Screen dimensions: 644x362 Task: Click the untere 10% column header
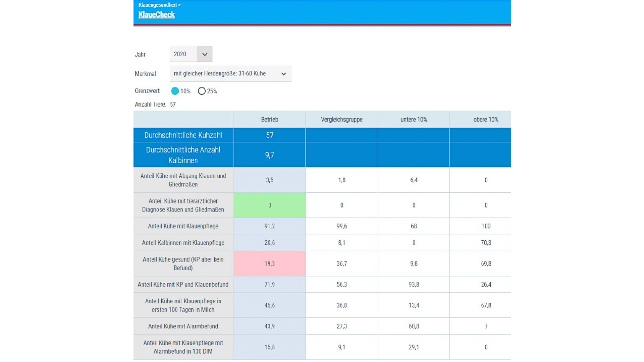[x=414, y=119]
